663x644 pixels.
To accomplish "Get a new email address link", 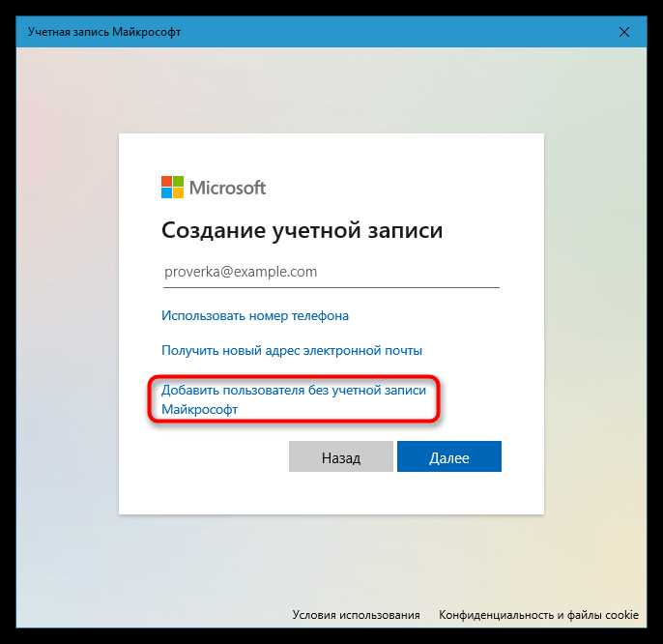I will tap(292, 350).
